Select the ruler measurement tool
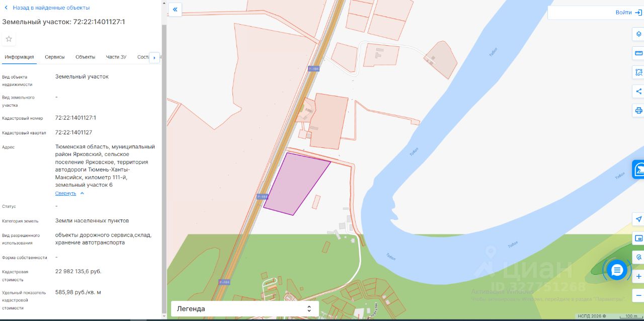 638,53
